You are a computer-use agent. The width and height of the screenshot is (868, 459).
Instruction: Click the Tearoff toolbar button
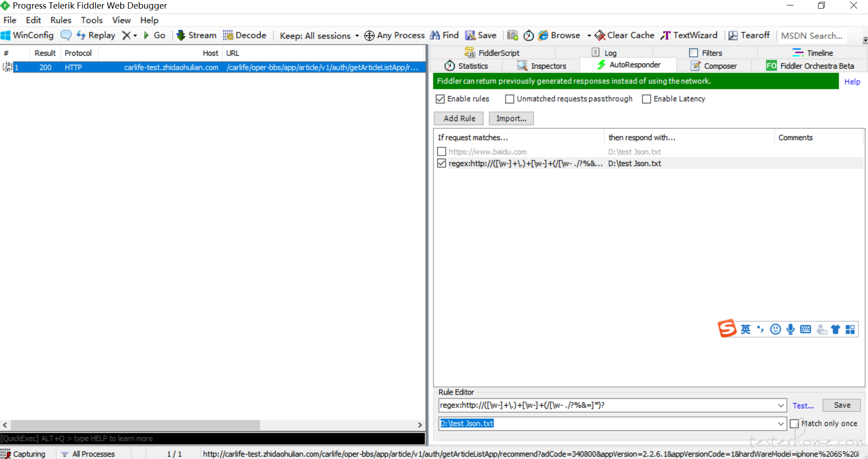(x=749, y=35)
